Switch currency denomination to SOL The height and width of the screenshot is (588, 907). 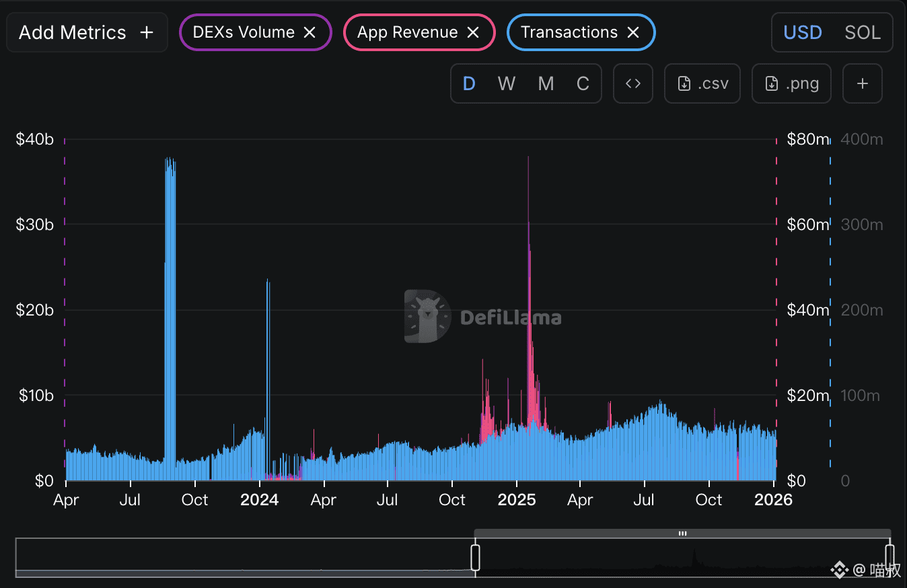(862, 32)
